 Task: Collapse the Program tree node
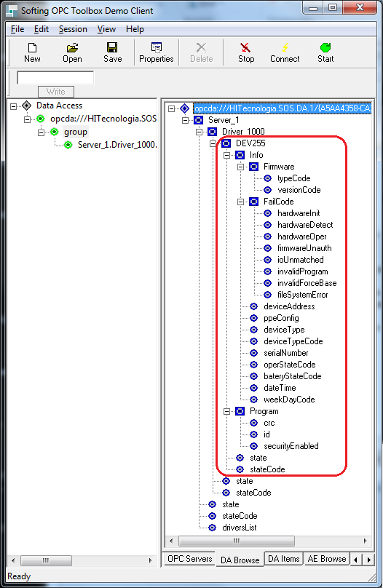(227, 411)
